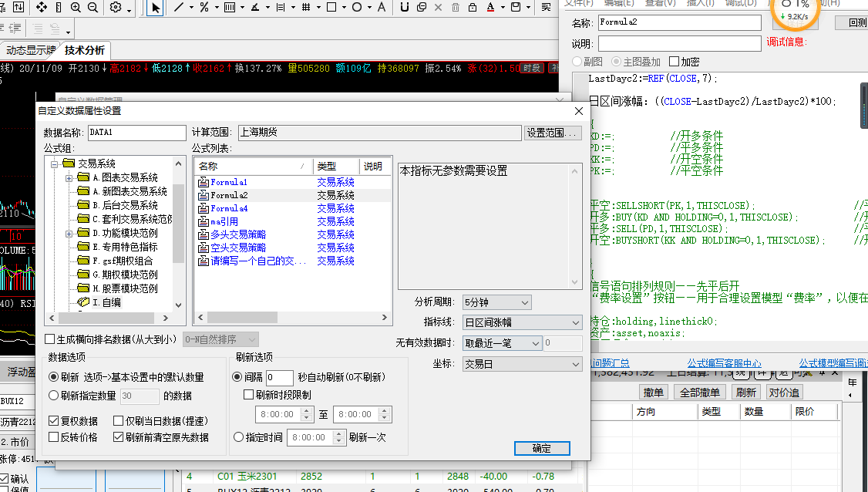Click the lock drawings icon
The image size is (868, 492).
pyautogui.click(x=473, y=7)
